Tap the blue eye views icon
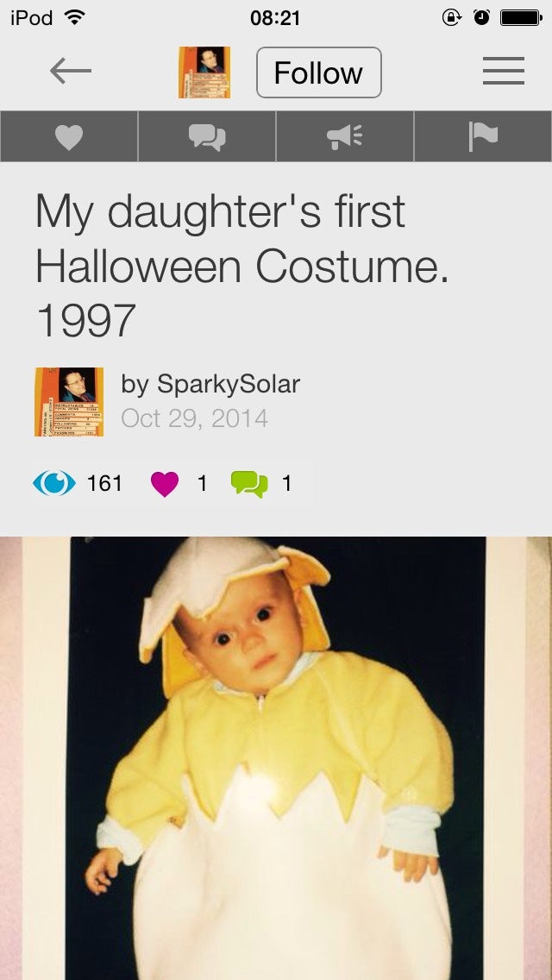The width and height of the screenshot is (552, 980). pos(54,483)
